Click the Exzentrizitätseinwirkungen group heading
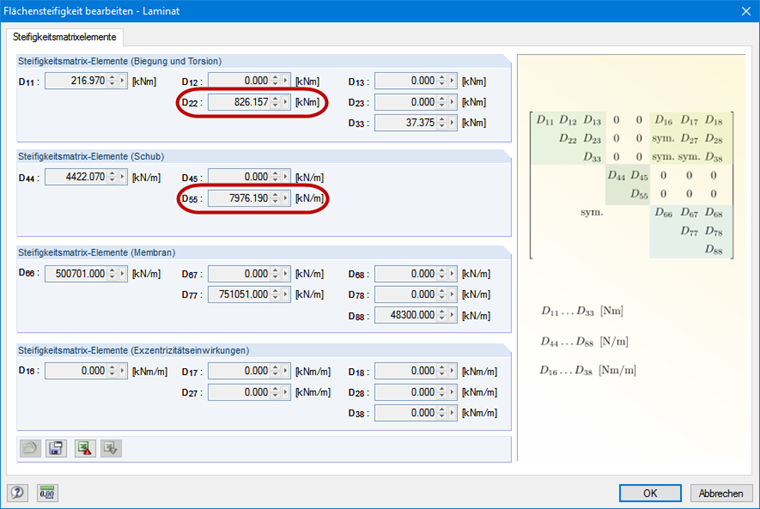This screenshot has width=760, height=509. [x=133, y=350]
